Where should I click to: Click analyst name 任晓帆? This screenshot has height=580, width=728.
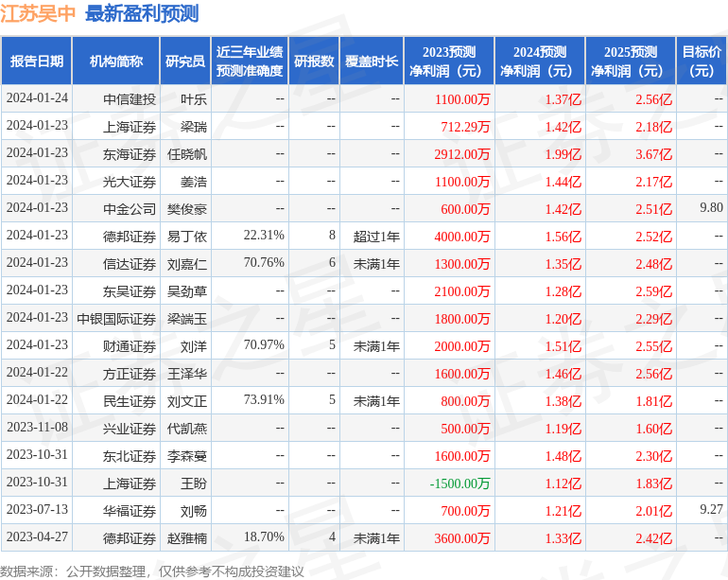coord(187,154)
